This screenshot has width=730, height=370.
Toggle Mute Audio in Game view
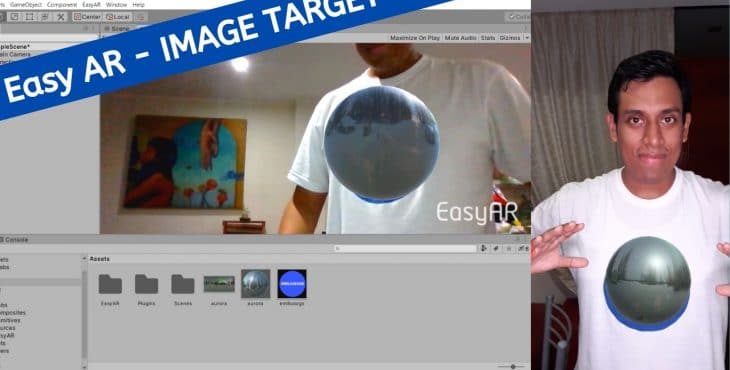click(460, 38)
